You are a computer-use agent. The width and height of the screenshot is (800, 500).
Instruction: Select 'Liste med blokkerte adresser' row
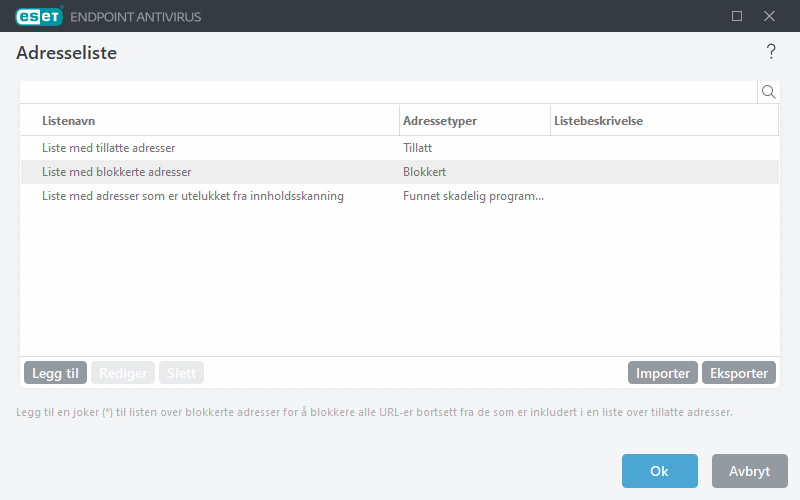click(117, 172)
